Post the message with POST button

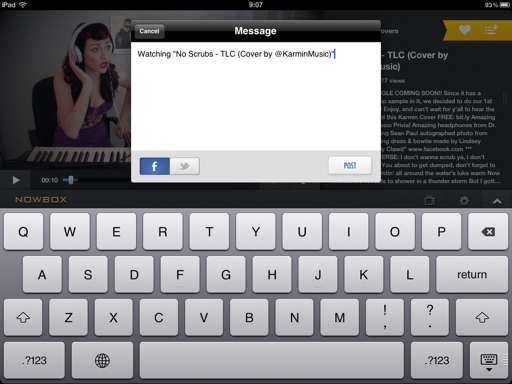(350, 166)
